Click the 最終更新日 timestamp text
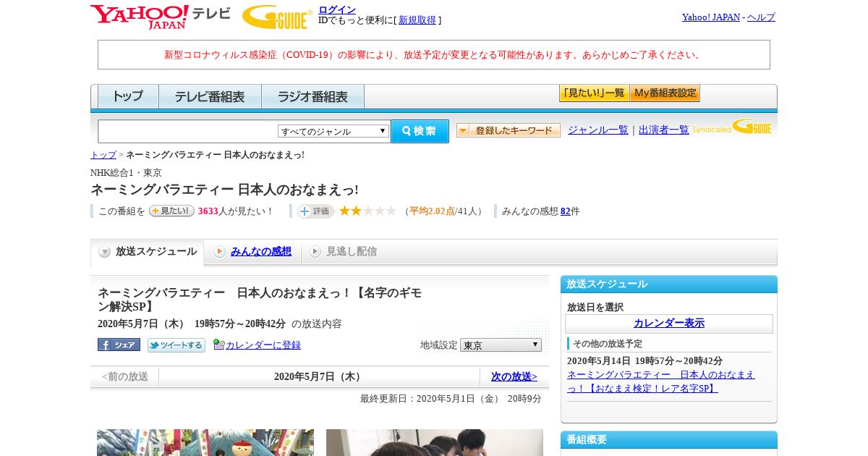Viewport: 868px width, 456px height. click(x=451, y=399)
